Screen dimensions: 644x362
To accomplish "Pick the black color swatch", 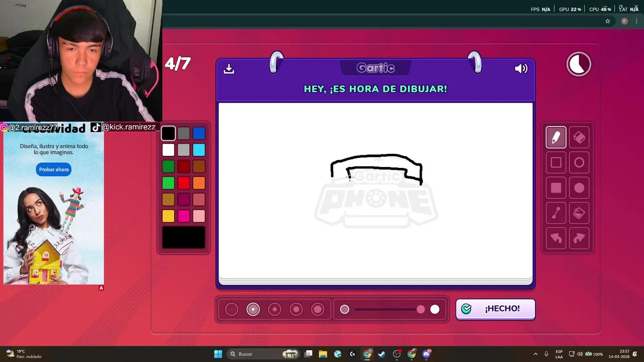I will coord(169,133).
